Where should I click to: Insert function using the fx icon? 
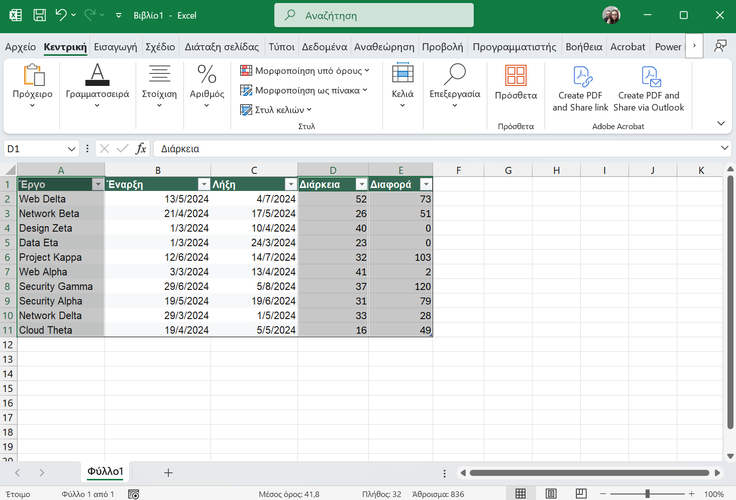pyautogui.click(x=141, y=148)
